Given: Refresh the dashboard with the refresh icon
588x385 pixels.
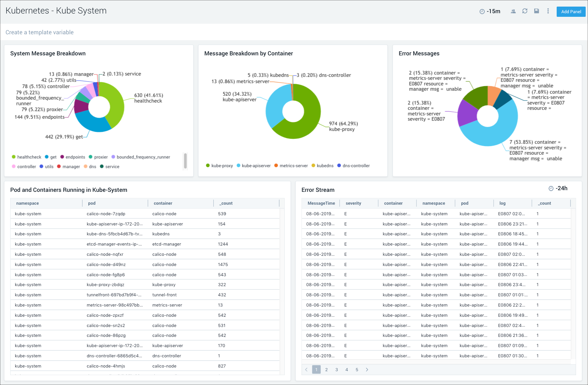Looking at the screenshot, I should (x=525, y=11).
